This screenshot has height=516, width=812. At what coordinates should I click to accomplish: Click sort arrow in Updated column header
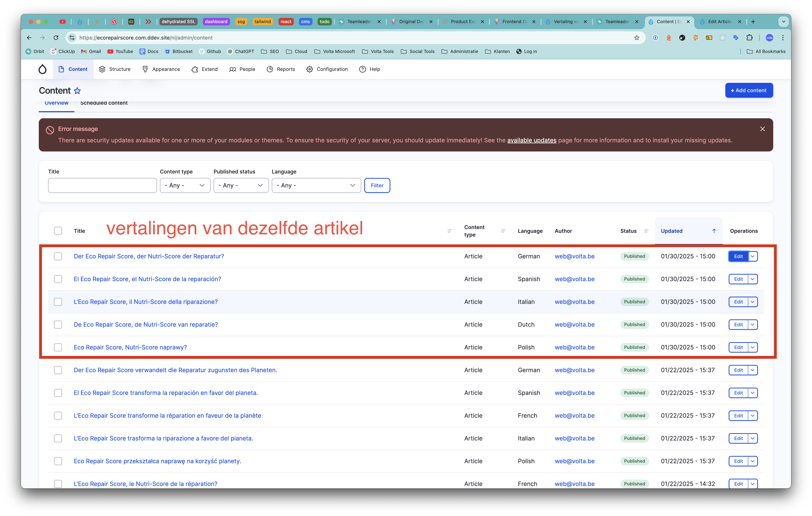[x=714, y=231]
